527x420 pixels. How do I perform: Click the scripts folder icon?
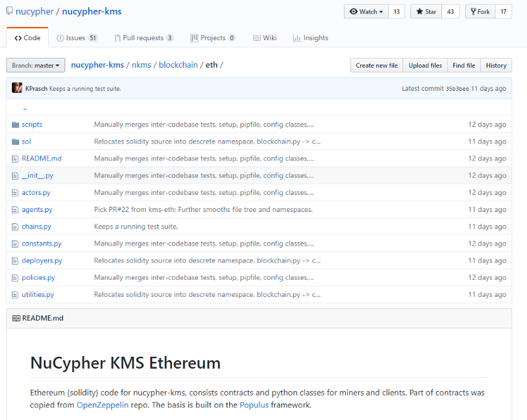tap(15, 124)
